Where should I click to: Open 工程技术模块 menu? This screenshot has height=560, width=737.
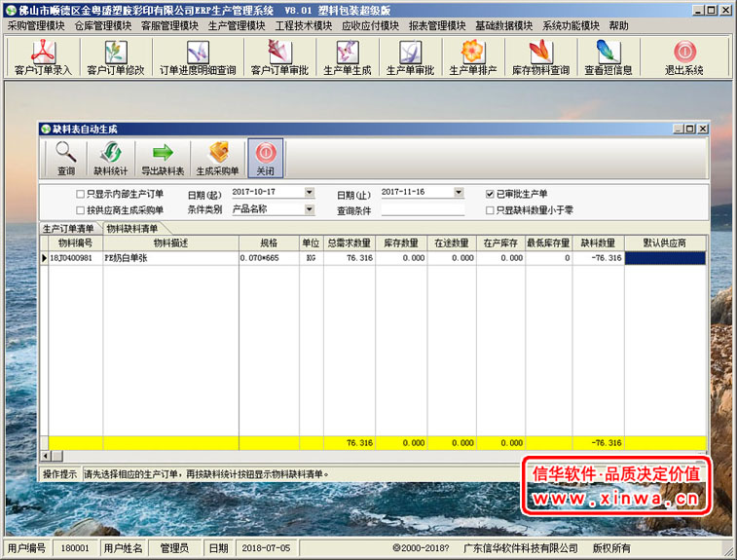click(x=304, y=26)
